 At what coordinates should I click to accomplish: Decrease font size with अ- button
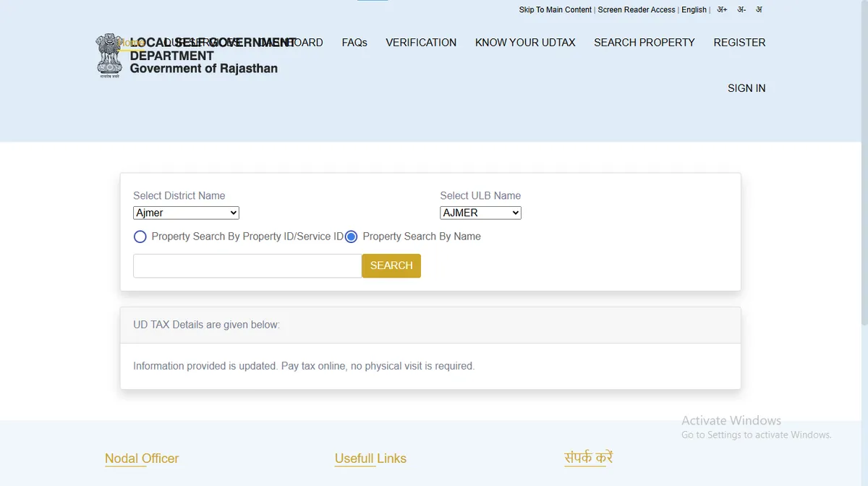741,10
